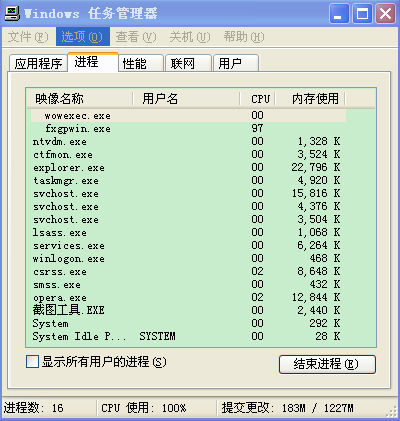Sort processes by CPU column header
This screenshot has width=400, height=421.
[257, 99]
